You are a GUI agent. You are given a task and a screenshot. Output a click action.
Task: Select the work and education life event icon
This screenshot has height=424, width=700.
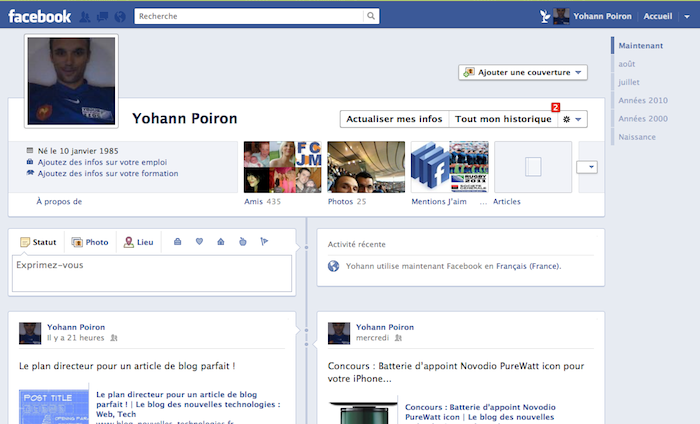(x=177, y=242)
